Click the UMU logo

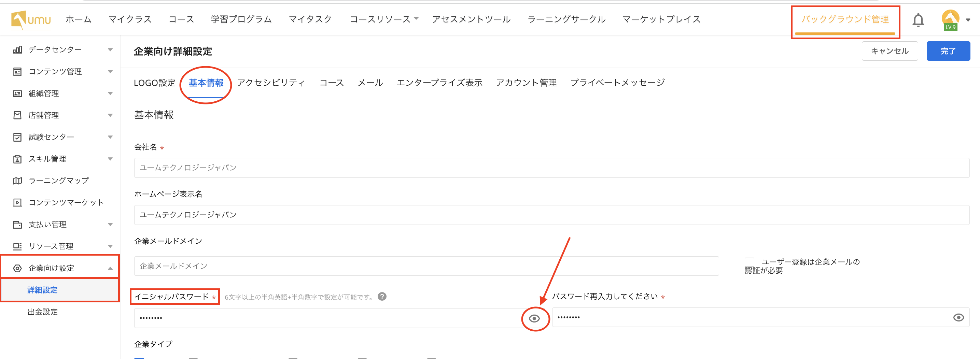[x=31, y=19]
